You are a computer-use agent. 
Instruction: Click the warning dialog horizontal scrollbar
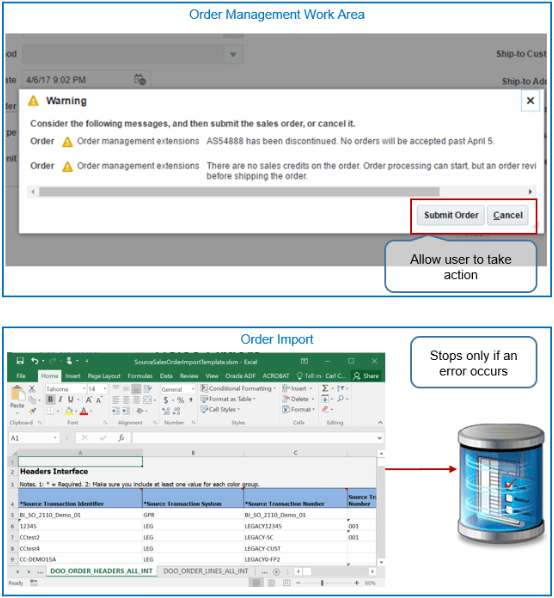click(239, 191)
